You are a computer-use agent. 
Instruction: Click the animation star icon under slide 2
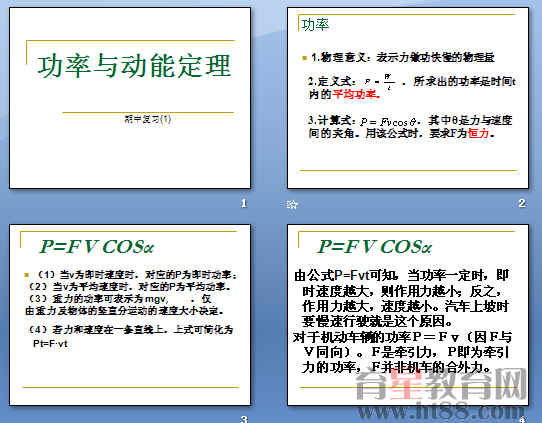tap(292, 205)
